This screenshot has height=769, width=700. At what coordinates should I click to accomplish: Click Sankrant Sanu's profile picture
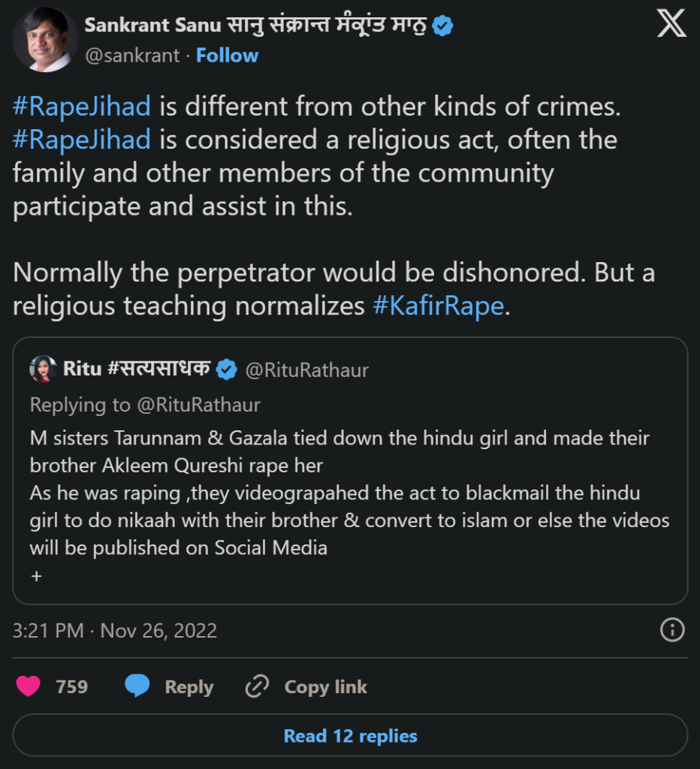click(45, 39)
